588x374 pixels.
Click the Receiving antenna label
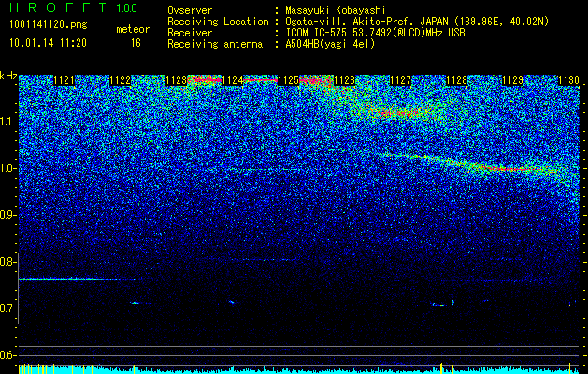coord(215,44)
